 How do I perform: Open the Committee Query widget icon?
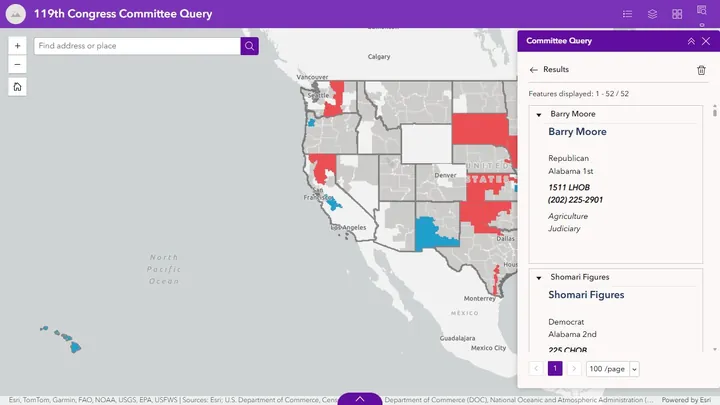(x=701, y=10)
